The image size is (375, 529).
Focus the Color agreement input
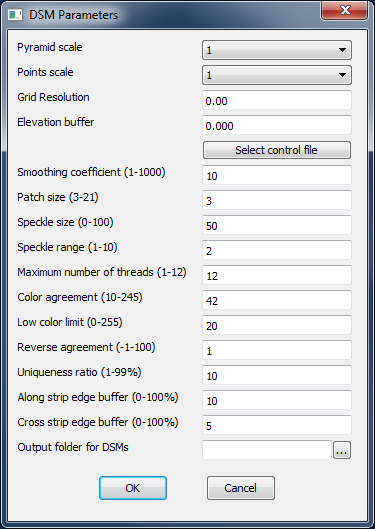click(277, 300)
